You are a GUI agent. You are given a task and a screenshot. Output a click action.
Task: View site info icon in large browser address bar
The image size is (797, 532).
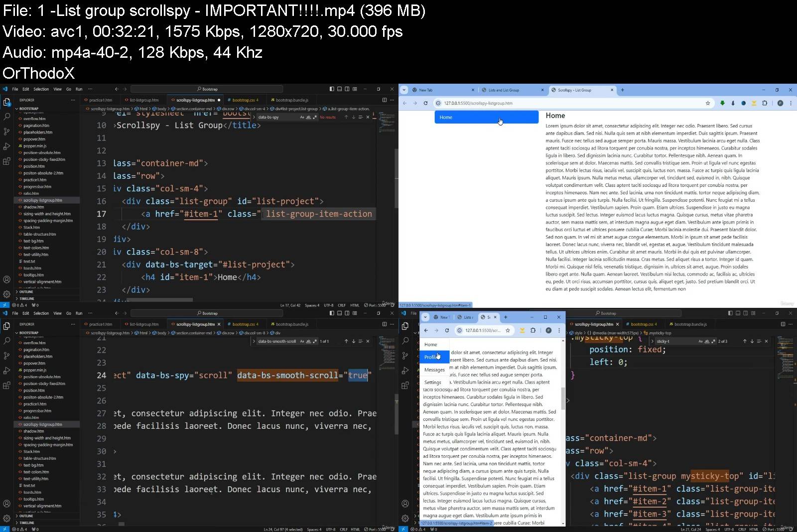click(438, 103)
